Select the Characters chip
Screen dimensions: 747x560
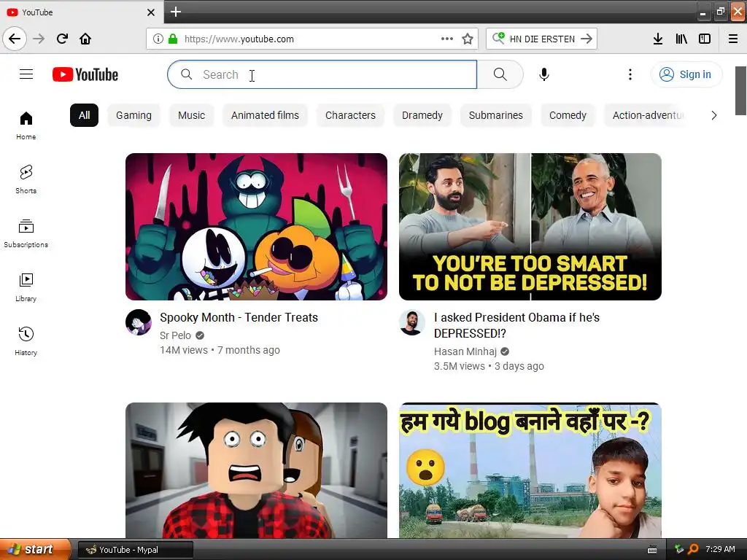tap(350, 115)
